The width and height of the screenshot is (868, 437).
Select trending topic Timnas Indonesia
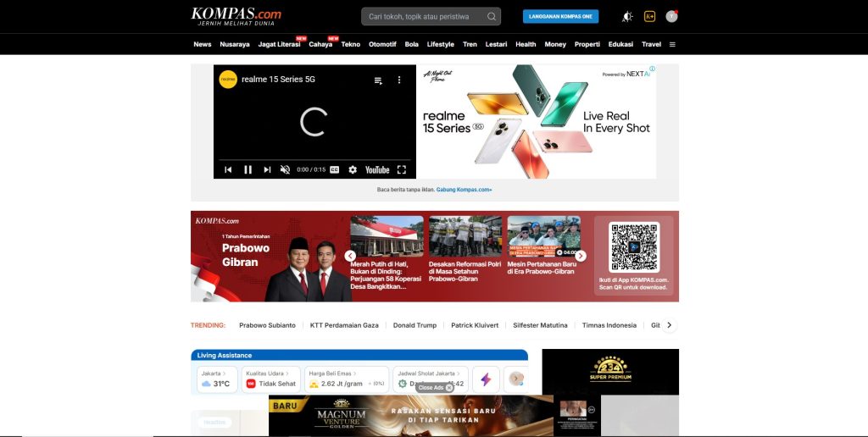pos(609,325)
